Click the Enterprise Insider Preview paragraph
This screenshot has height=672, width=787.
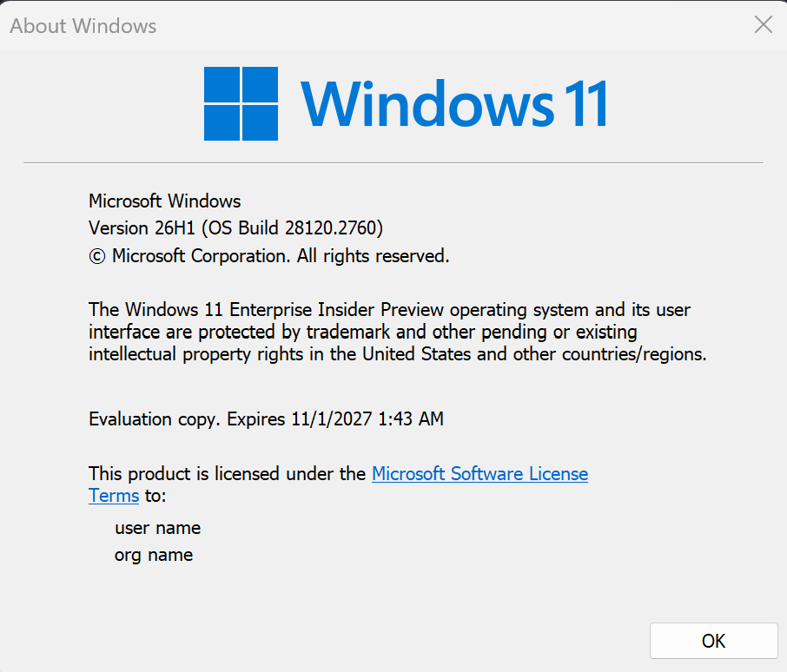pyautogui.click(x=398, y=332)
